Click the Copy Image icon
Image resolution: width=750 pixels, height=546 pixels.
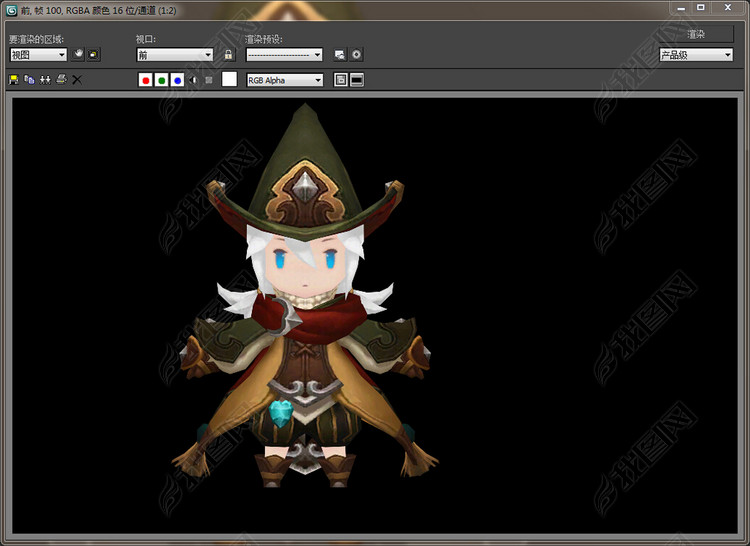pos(29,79)
